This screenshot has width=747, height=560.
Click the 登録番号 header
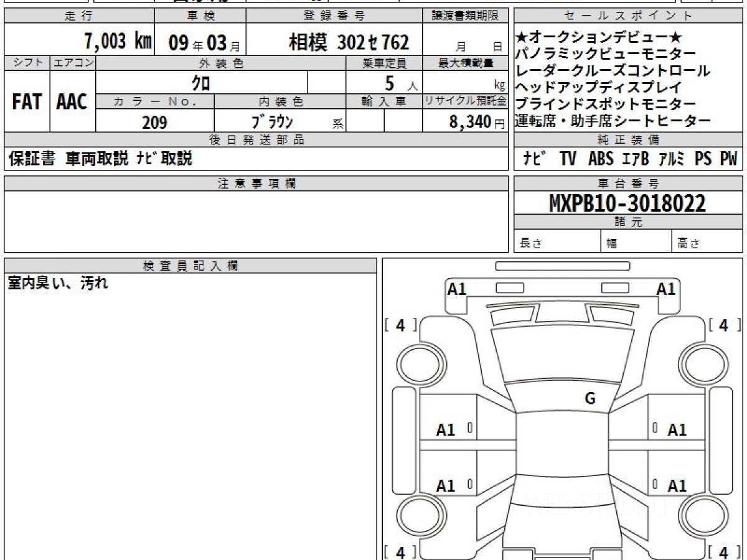(x=334, y=16)
